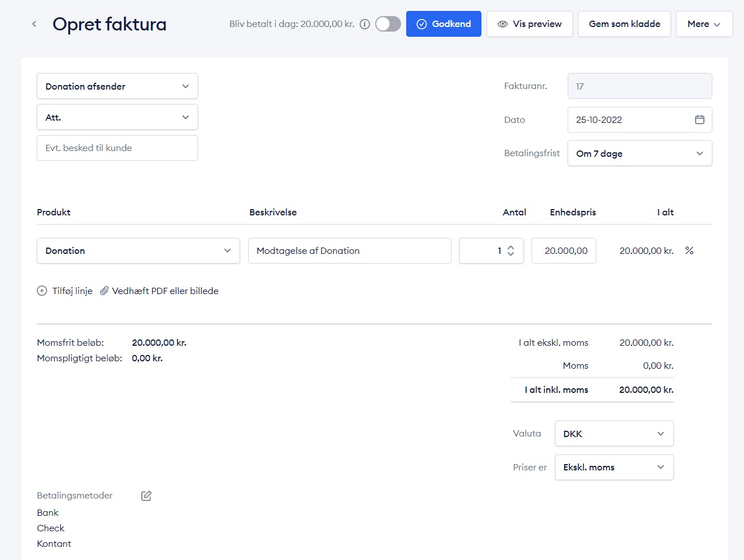744x560 pixels.
Task: Open info icon next to Bliv betalt i dag
Action: 365,24
